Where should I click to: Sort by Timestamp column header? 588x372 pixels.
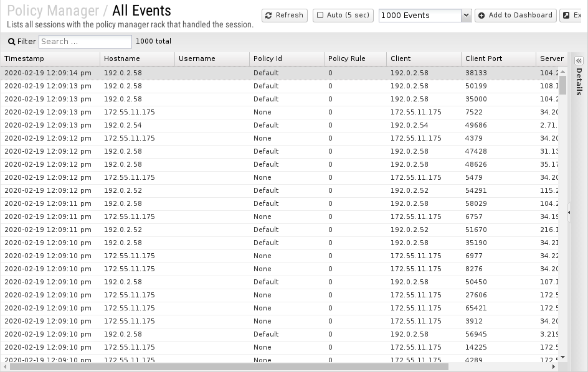50,59
